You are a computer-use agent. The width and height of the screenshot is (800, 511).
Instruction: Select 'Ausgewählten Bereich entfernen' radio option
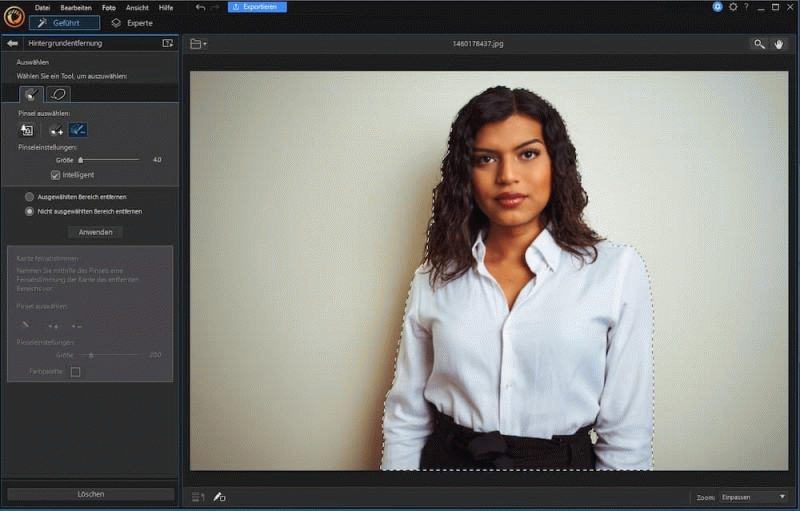coord(29,197)
